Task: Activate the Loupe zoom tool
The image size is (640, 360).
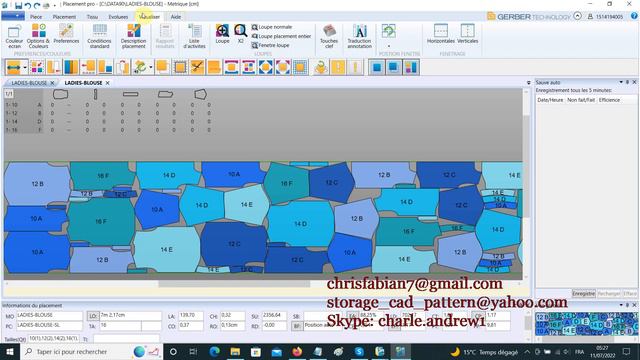Action: click(222, 34)
